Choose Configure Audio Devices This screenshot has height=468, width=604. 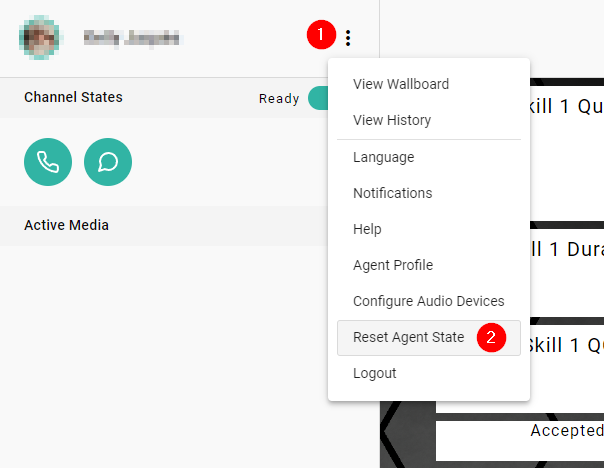(429, 301)
